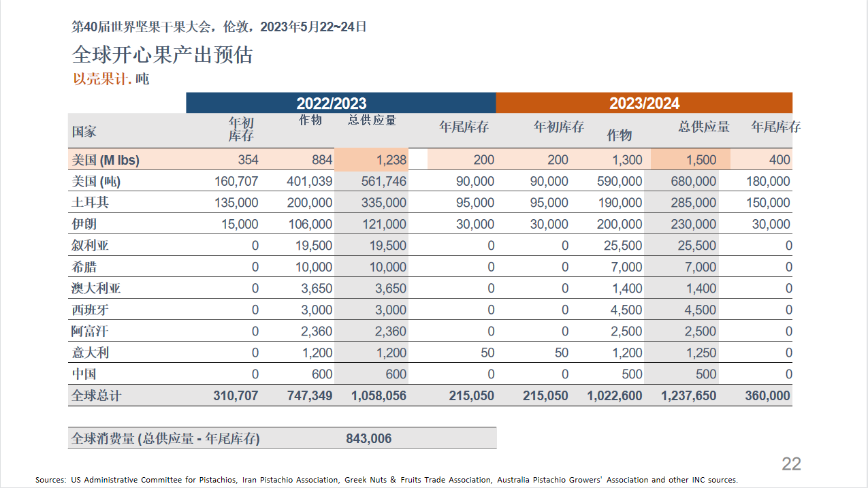Click label 全球消费量 (总供应量 - 年尾库存)
This screenshot has width=868, height=488.
tap(165, 438)
